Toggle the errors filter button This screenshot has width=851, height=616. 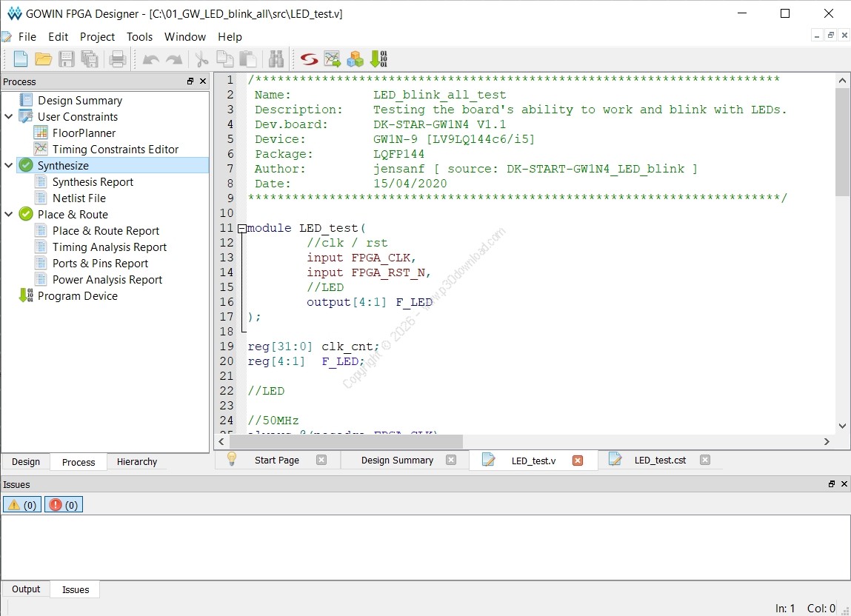click(x=64, y=505)
